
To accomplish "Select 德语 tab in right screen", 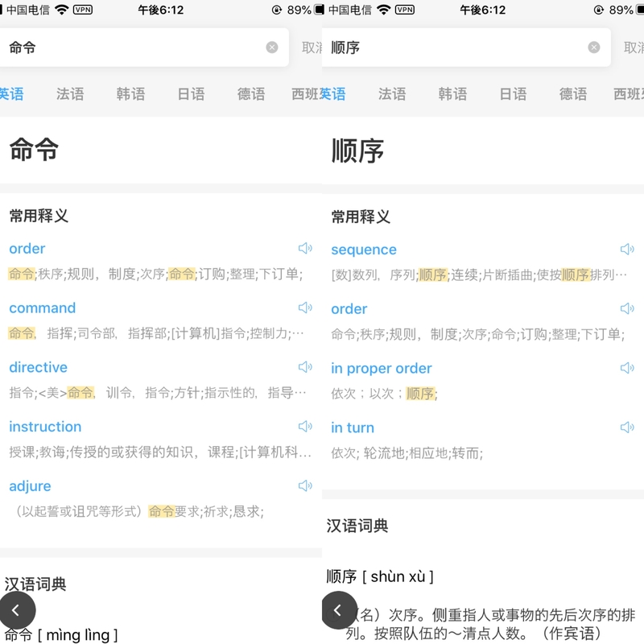I will point(573,94).
